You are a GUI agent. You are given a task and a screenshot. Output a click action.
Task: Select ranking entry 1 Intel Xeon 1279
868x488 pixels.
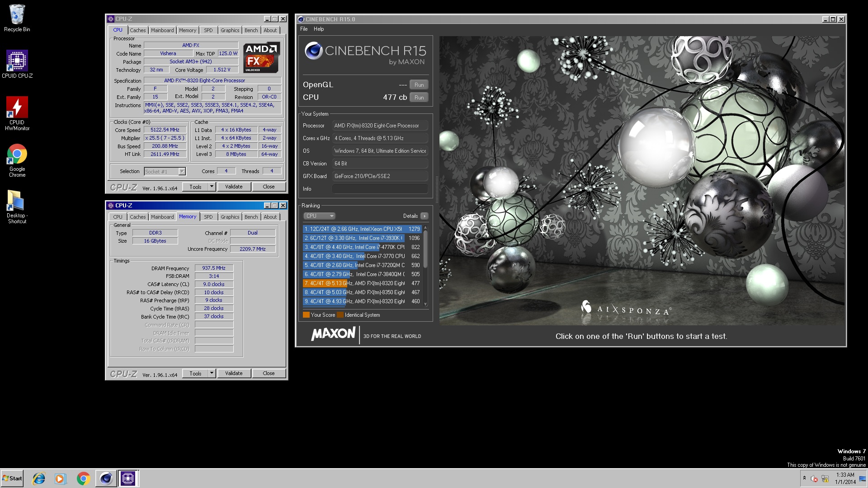[362, 229]
